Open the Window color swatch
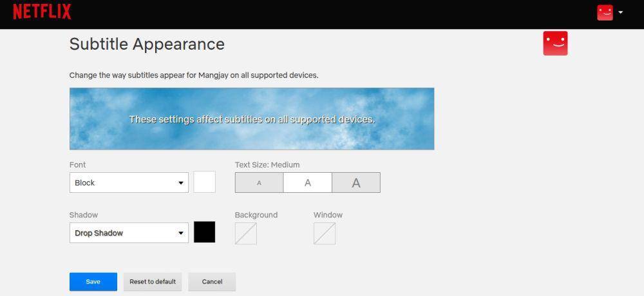Viewport: 644px width, 296px height. [325, 233]
